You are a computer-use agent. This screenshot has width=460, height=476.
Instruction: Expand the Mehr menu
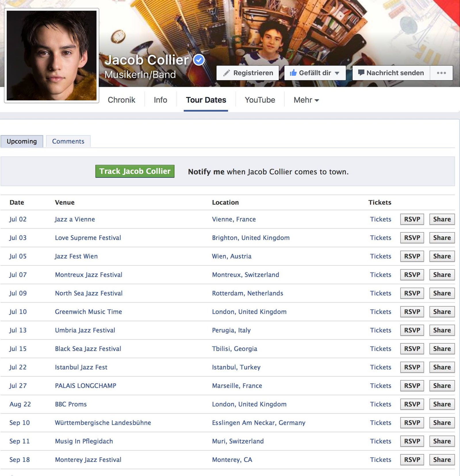pos(306,100)
